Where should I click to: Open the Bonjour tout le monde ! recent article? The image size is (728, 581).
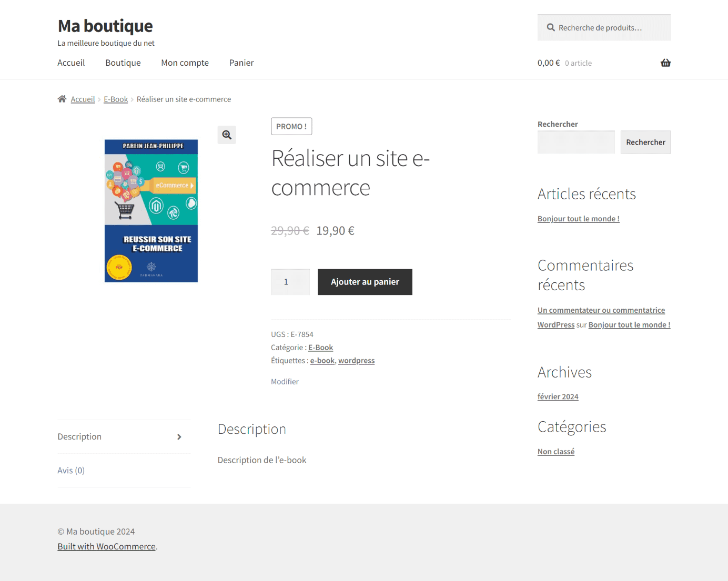click(578, 219)
